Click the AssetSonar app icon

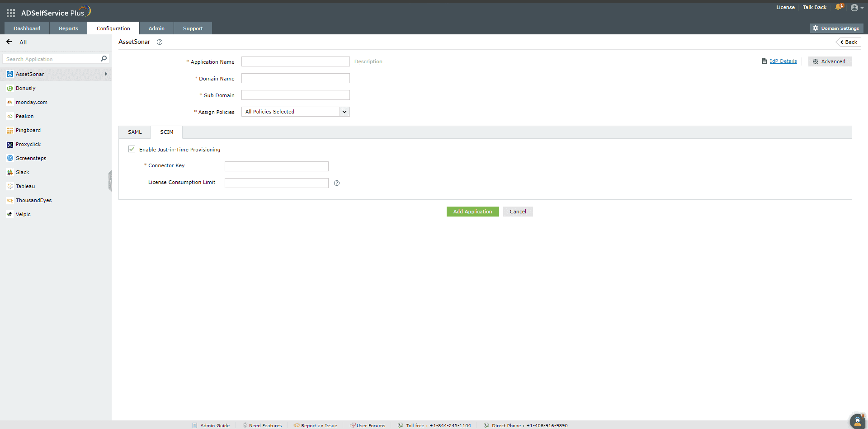pos(10,74)
